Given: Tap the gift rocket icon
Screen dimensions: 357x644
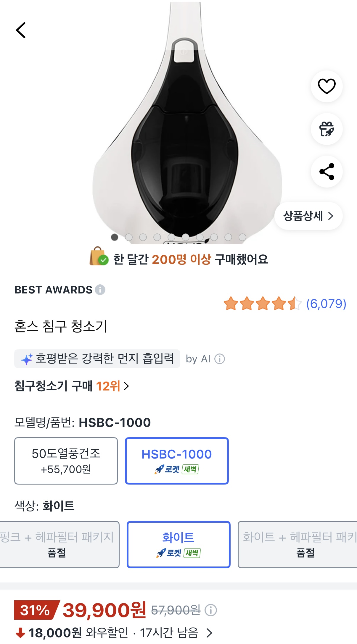Looking at the screenshot, I should pyautogui.click(x=327, y=129).
